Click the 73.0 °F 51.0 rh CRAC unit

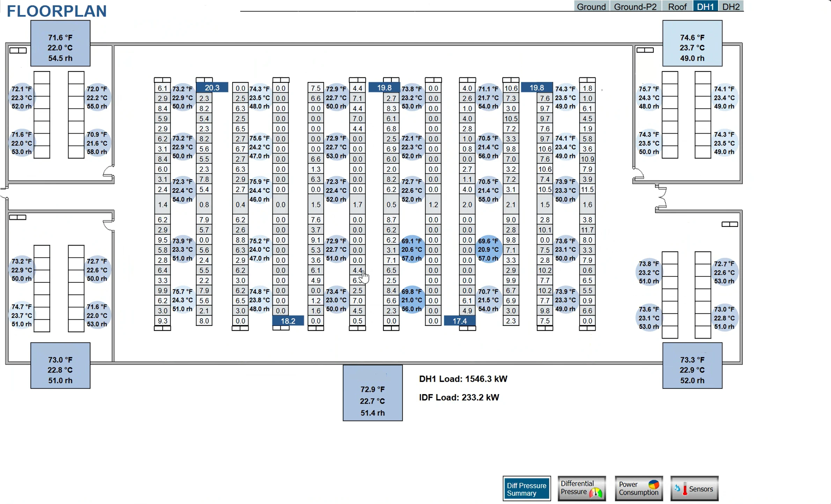coord(60,365)
